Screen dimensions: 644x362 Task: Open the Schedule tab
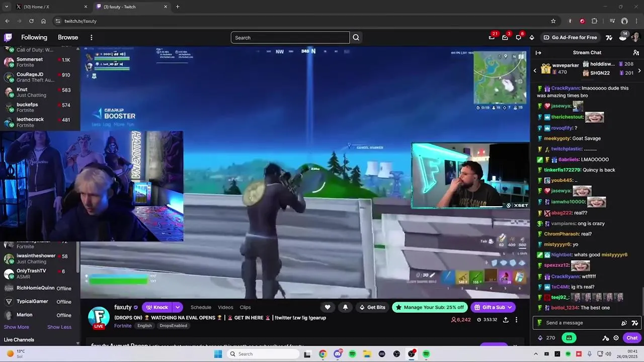point(201,307)
